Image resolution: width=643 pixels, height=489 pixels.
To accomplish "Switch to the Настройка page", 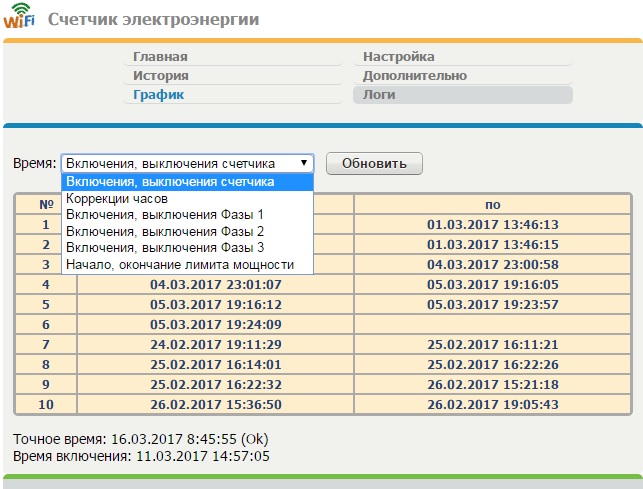I will [x=398, y=57].
